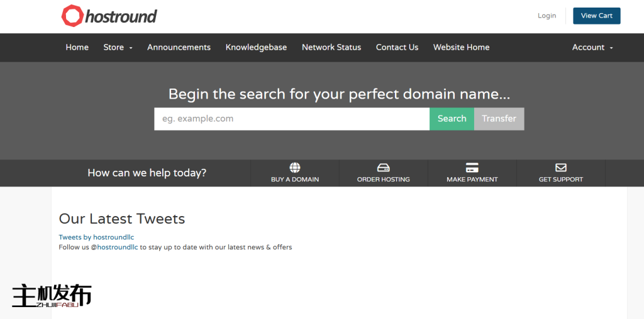The width and height of the screenshot is (644, 319).
Task: Go to the Home menu item
Action: pyautogui.click(x=77, y=48)
